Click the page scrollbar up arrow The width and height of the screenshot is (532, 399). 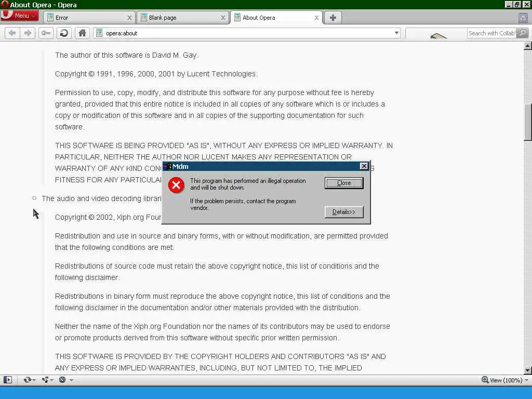click(528, 46)
